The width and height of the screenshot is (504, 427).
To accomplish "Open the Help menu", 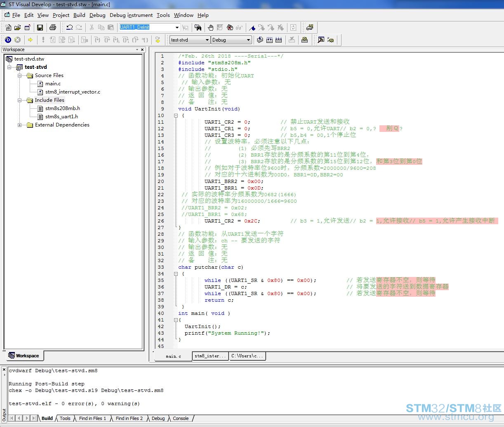I will [x=203, y=15].
